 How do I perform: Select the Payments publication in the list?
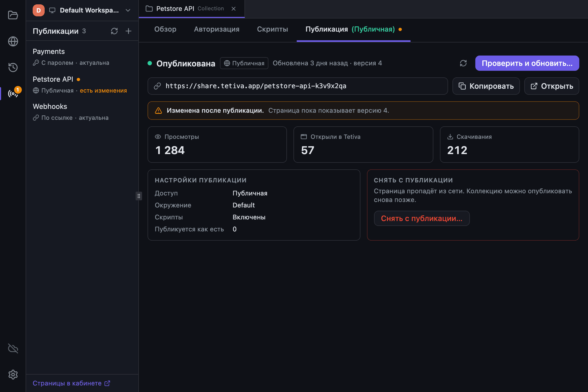82,57
